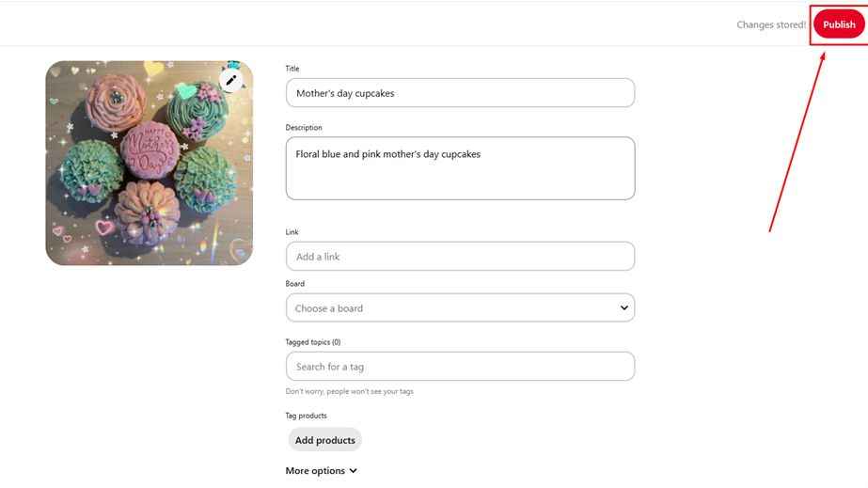Select the cupcake pin image thumbnail
The image size is (868, 488).
[149, 164]
